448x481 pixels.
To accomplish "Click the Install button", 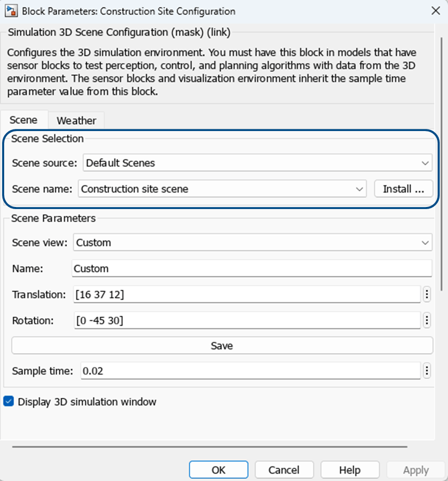I will pos(403,189).
